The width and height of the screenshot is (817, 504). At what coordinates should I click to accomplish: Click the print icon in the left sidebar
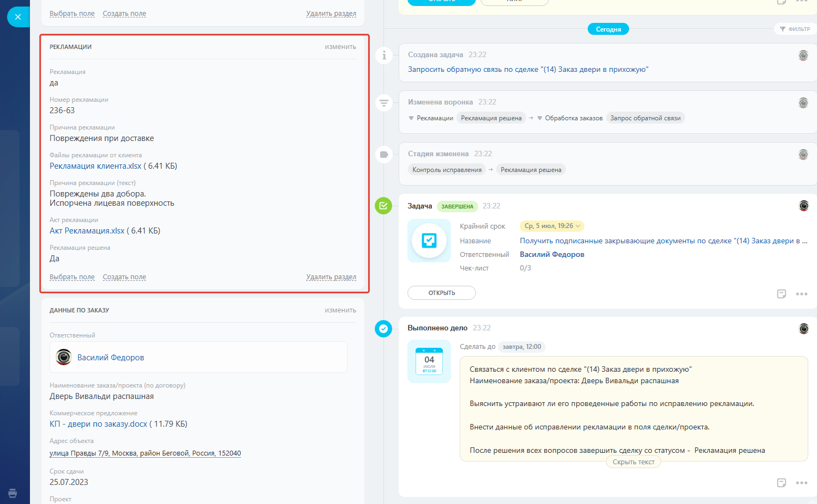coord(13,493)
